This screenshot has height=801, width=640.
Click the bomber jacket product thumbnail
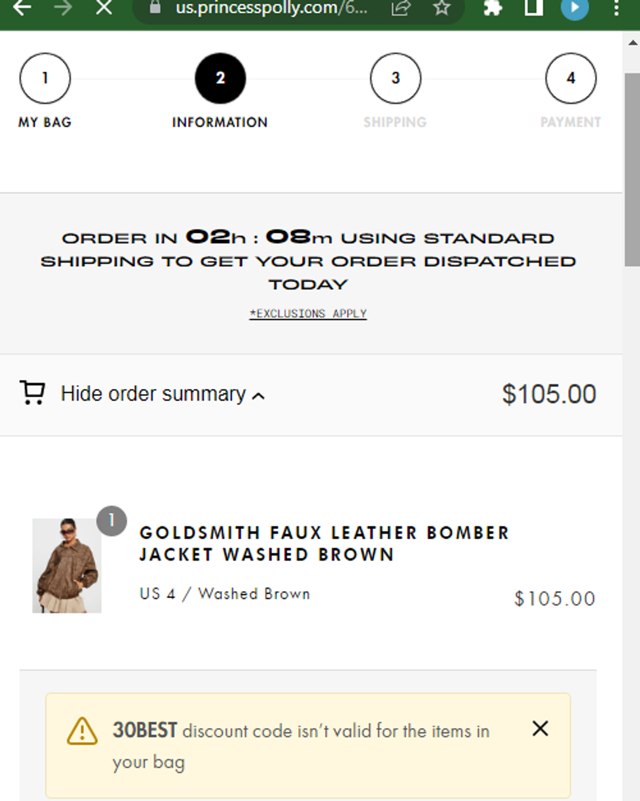coord(66,565)
